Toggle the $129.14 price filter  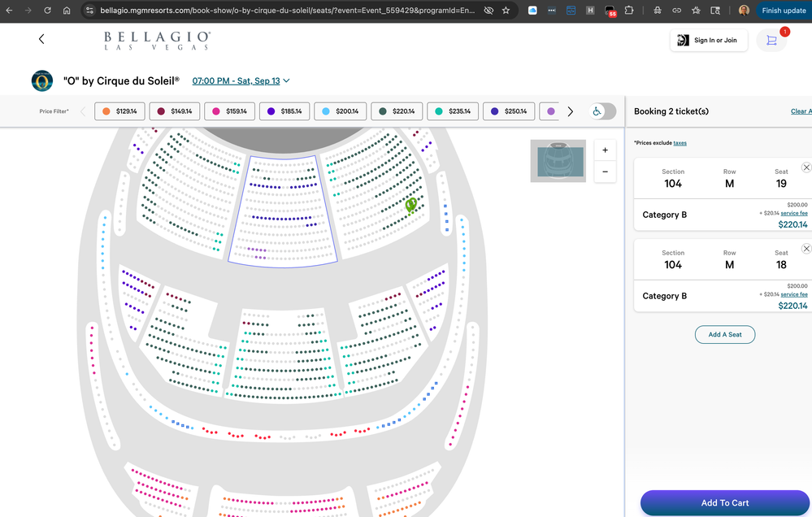pos(119,111)
